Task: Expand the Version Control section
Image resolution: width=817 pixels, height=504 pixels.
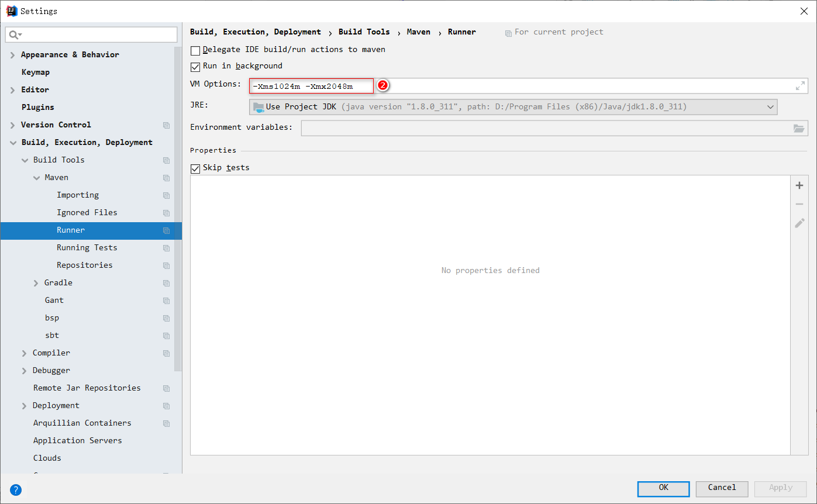Action: (x=13, y=125)
